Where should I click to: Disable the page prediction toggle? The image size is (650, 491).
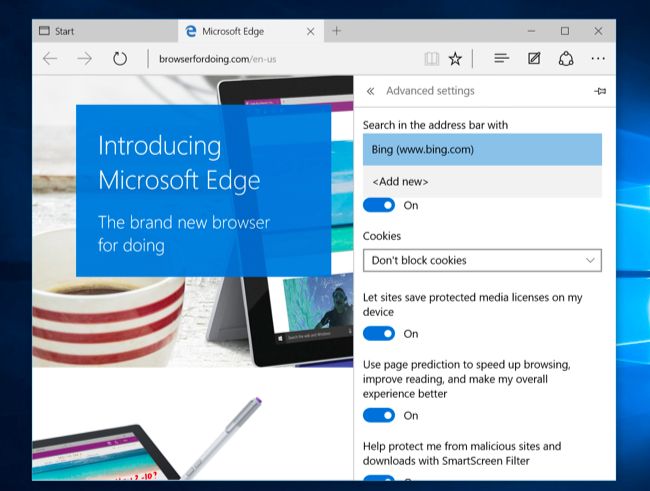[x=379, y=416]
